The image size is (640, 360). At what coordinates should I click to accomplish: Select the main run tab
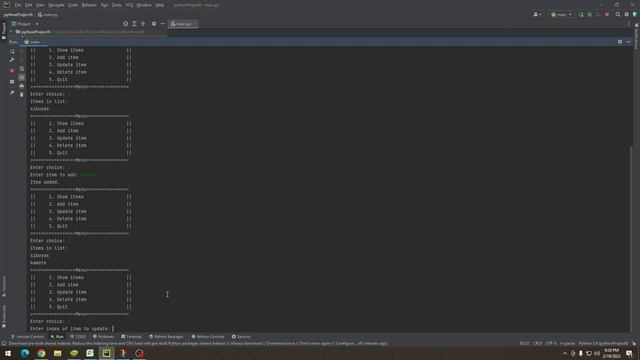click(x=33, y=42)
